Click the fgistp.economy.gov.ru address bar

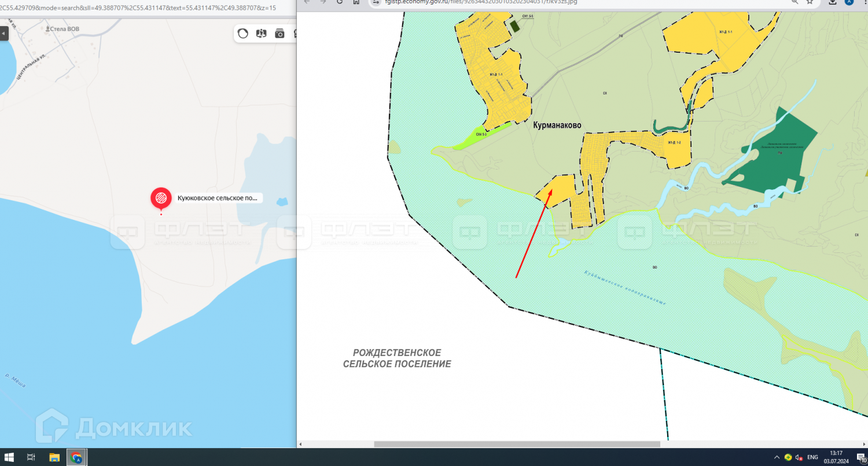[x=521, y=2]
